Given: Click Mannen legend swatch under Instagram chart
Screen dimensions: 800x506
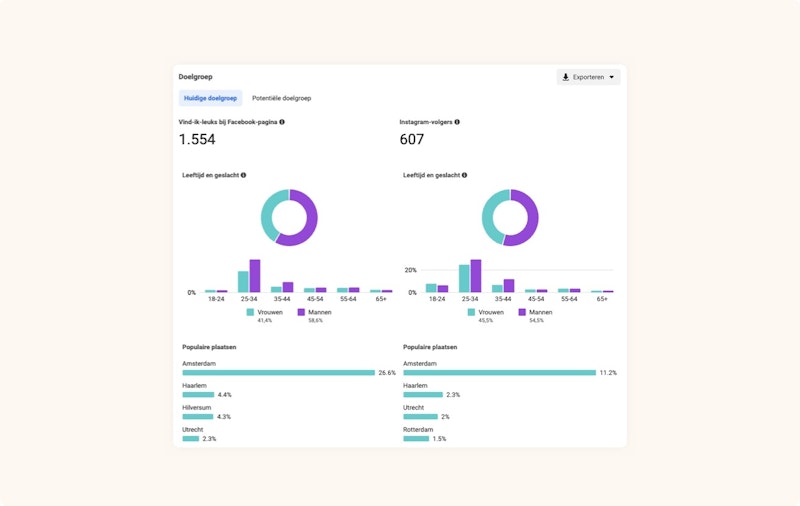Looking at the screenshot, I should 521,312.
